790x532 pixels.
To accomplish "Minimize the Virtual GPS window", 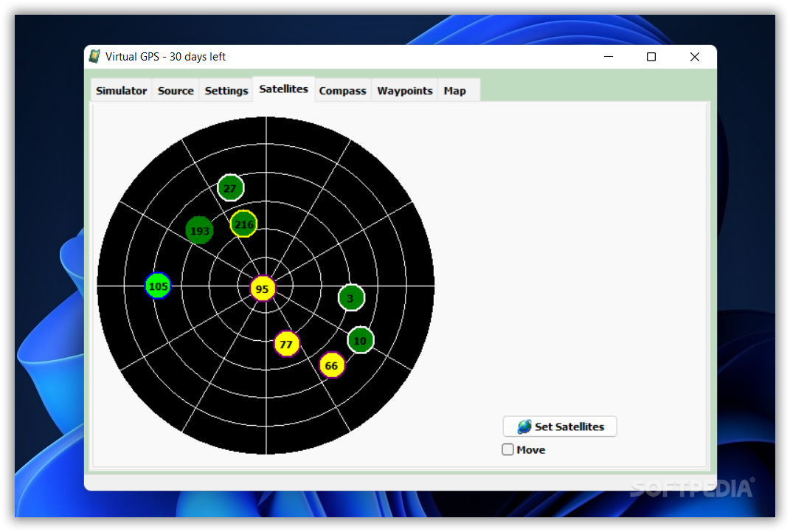I will [x=609, y=57].
